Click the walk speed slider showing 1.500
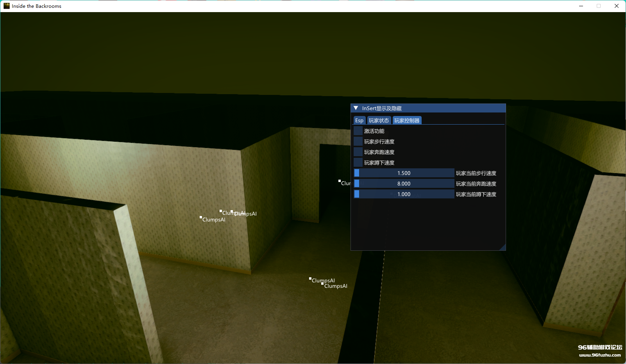 [x=404, y=173]
